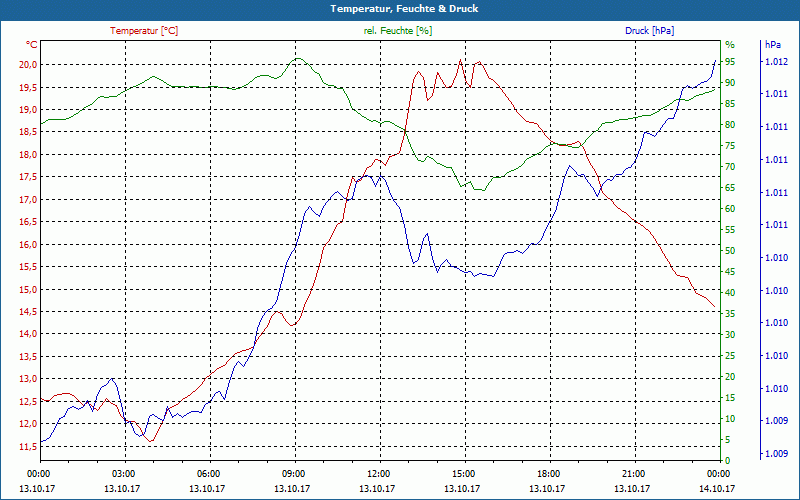The width and height of the screenshot is (800, 500).
Task: Click the '15' humidity axis value
Action: coord(730,398)
